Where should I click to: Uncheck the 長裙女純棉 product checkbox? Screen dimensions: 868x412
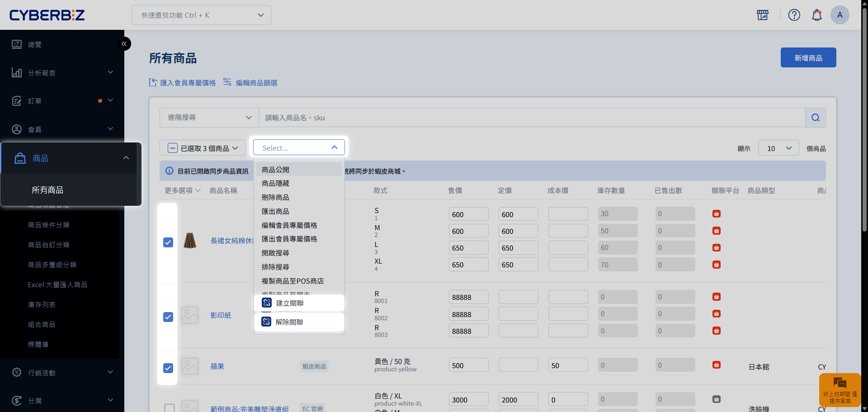(x=168, y=242)
